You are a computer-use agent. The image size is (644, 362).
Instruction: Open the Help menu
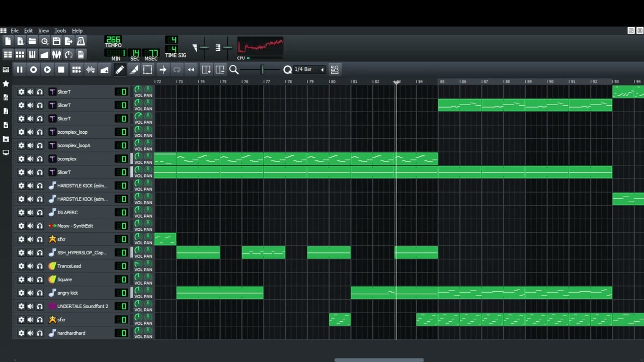[x=77, y=31]
